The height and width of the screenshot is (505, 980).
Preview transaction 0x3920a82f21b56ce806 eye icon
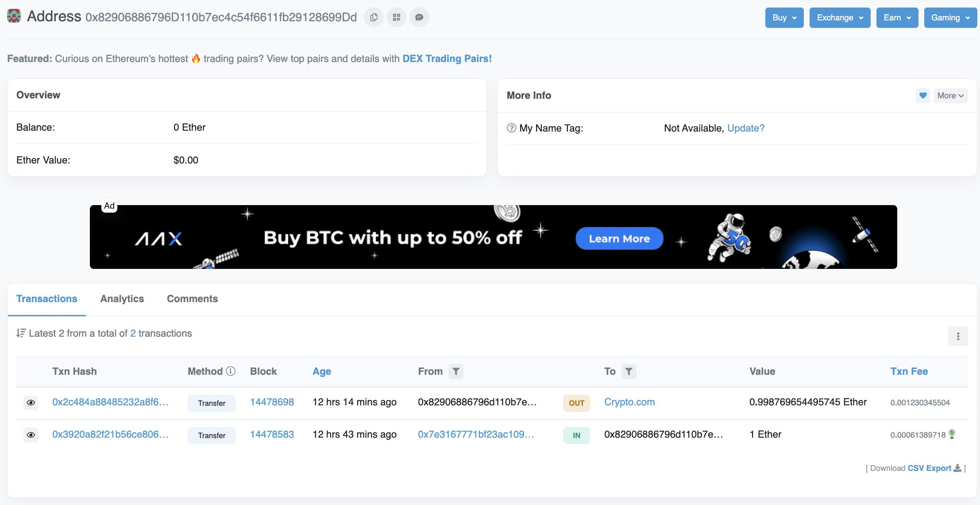[x=31, y=435]
